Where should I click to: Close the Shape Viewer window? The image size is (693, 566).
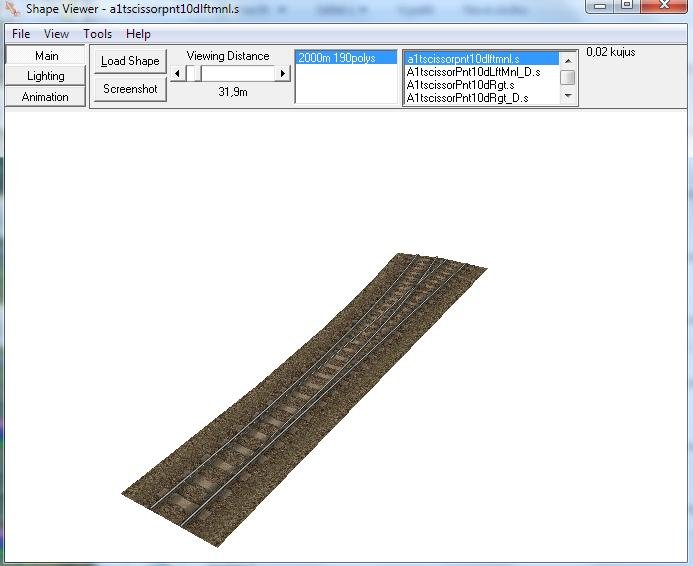(664, 6)
